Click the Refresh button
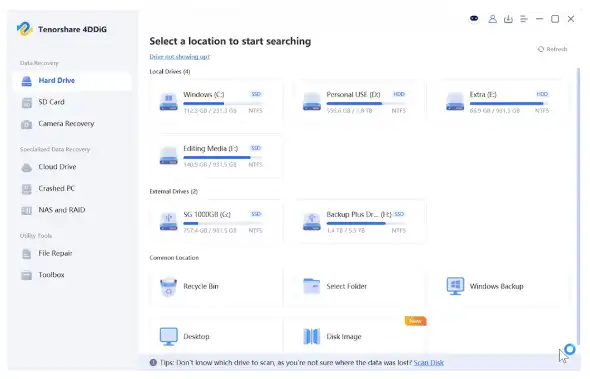The height and width of the screenshot is (379, 590). 552,49
